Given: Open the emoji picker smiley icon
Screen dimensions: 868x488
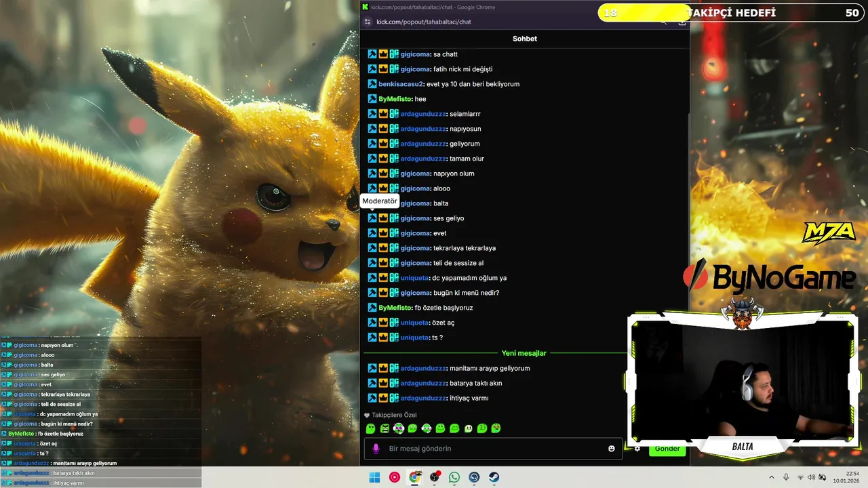Looking at the screenshot, I should point(612,449).
